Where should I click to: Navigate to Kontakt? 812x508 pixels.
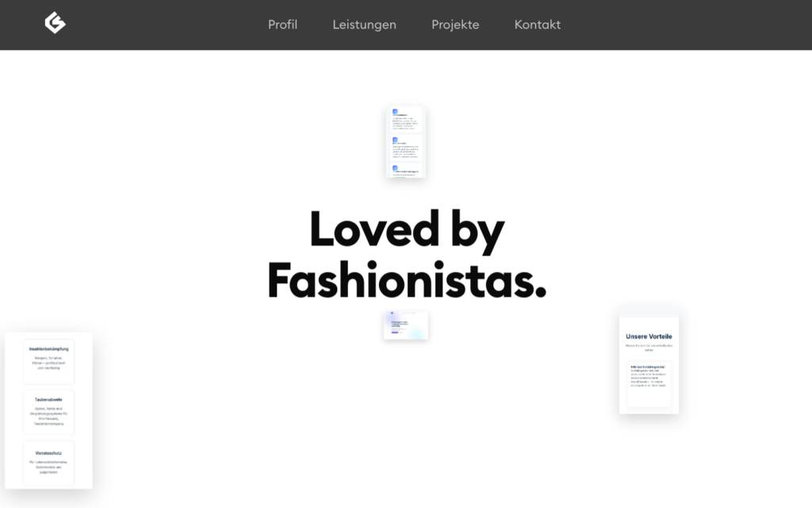(537, 25)
